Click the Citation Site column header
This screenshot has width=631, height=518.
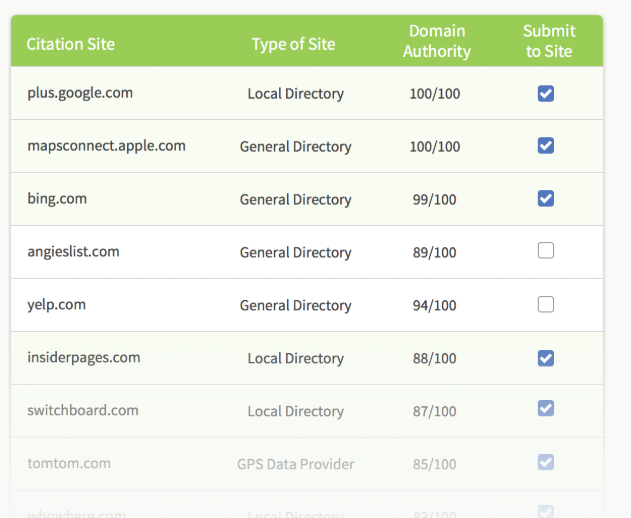tap(70, 44)
